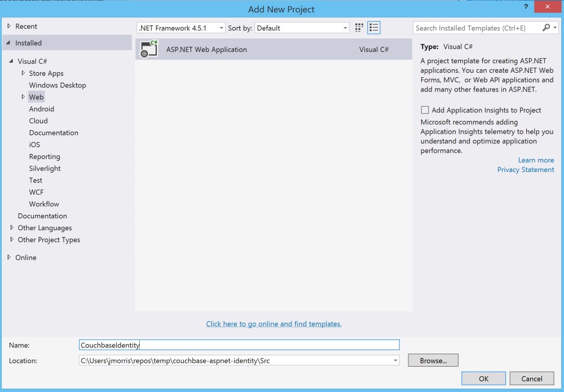Select Windows Desktop category
564x392 pixels.
pyautogui.click(x=58, y=85)
